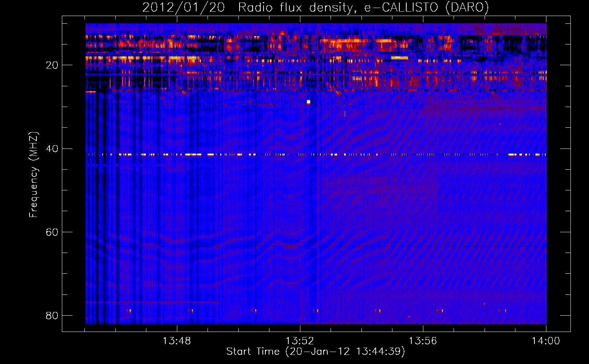Click the plot title "2012/01/20 Radio flux density, e-CALLISTO (DARO)"
This screenshot has height=364, width=589.
315,7
